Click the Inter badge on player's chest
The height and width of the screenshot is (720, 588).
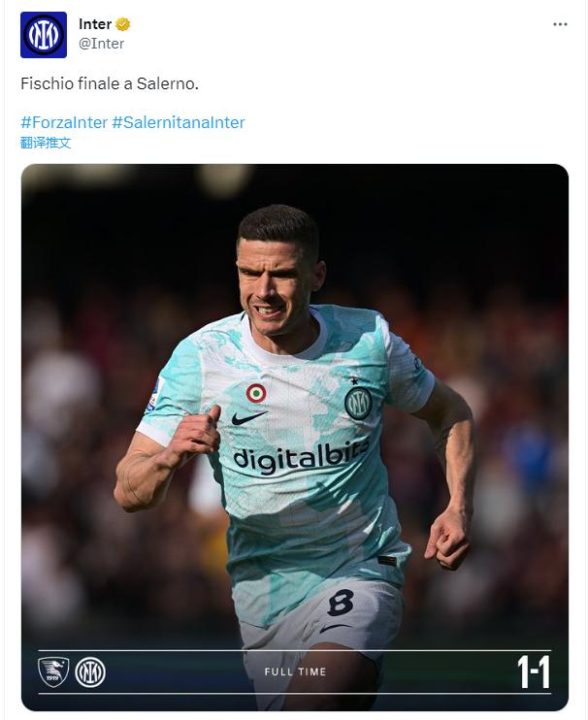coord(358,402)
